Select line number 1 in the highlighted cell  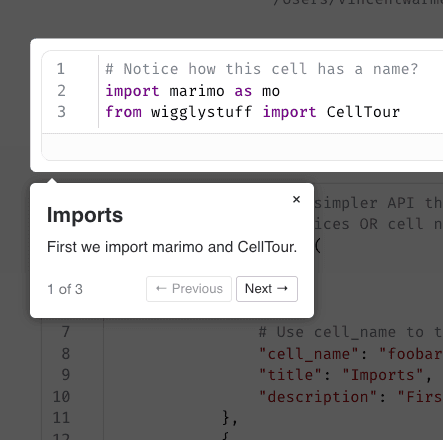(61, 69)
